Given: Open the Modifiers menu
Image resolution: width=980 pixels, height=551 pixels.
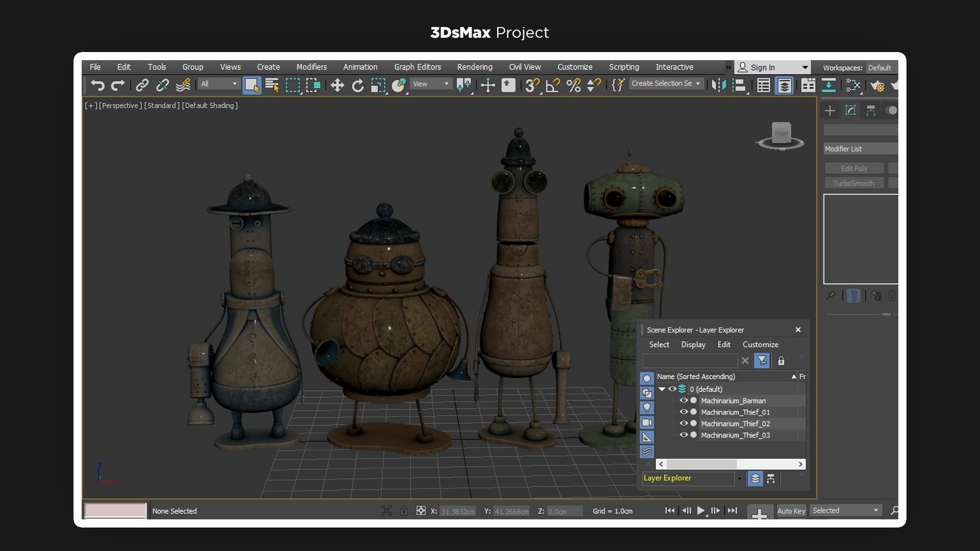Looking at the screenshot, I should point(311,67).
